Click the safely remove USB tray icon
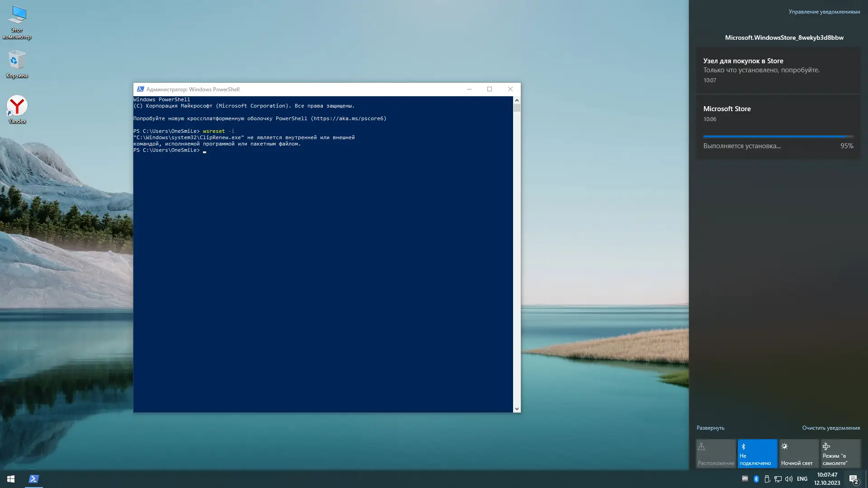Image resolution: width=868 pixels, height=488 pixels. click(767, 479)
